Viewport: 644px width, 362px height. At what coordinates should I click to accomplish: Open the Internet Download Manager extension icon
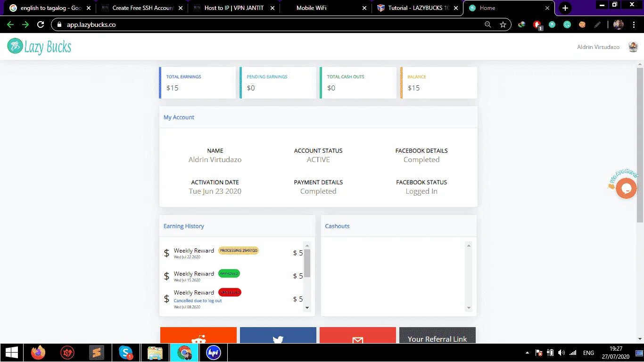(522, 25)
